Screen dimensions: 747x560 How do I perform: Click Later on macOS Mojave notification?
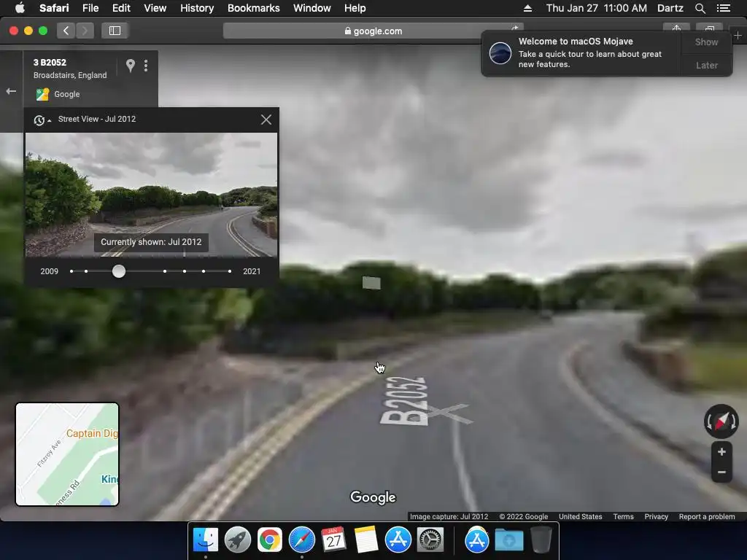[x=706, y=65]
